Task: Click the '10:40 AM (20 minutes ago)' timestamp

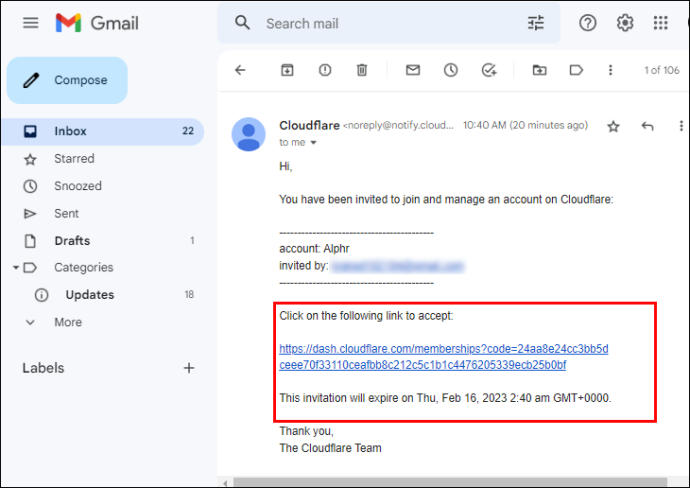Action: point(525,125)
